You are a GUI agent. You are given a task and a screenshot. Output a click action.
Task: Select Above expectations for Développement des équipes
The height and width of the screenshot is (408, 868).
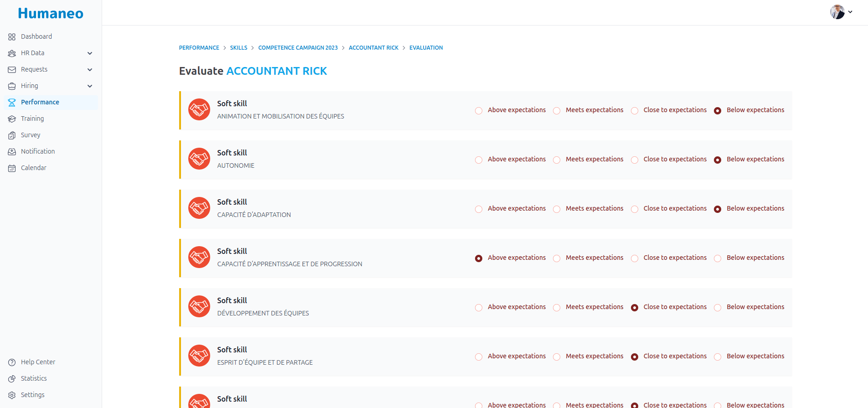coord(479,308)
